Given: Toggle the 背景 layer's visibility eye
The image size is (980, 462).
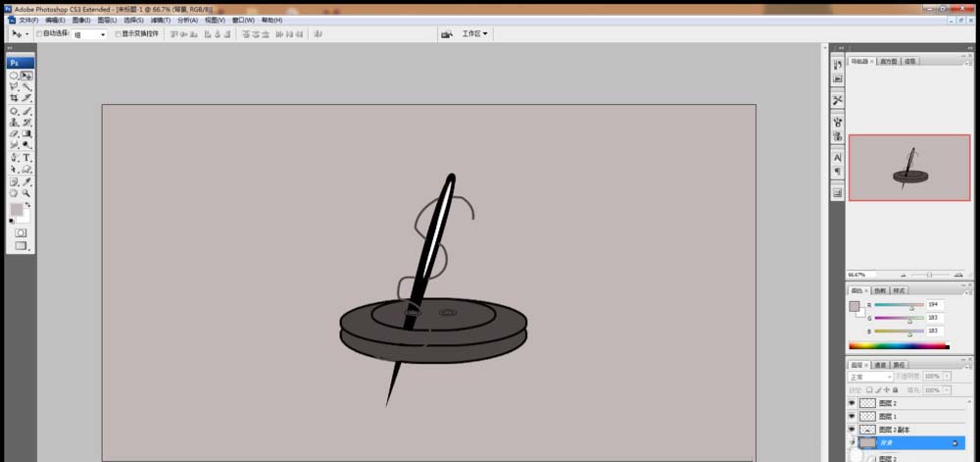Looking at the screenshot, I should 852,442.
